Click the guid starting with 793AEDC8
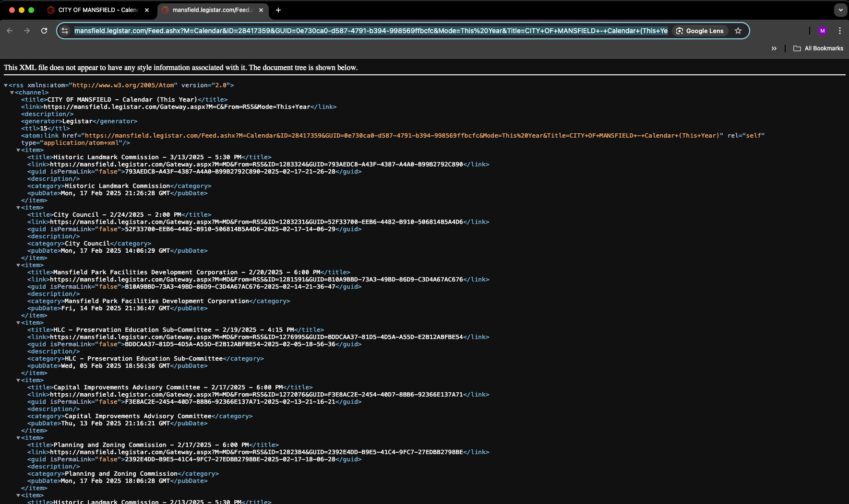The image size is (849, 504). 230,172
